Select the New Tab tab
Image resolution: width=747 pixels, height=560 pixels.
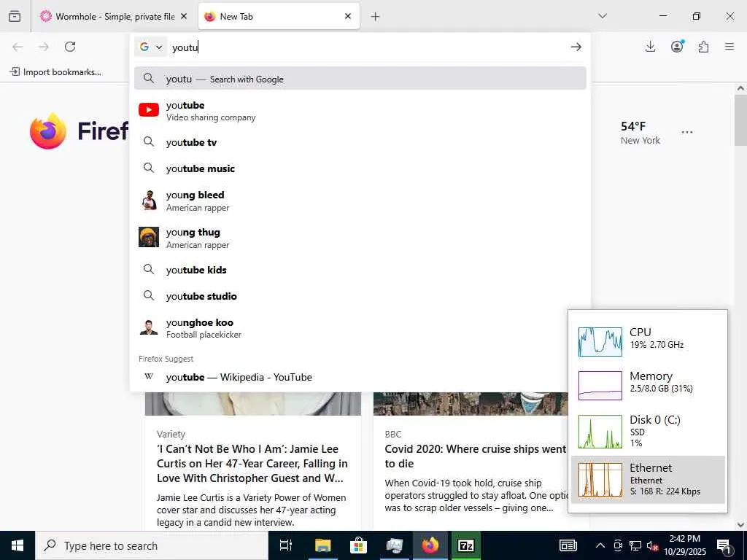[279, 16]
